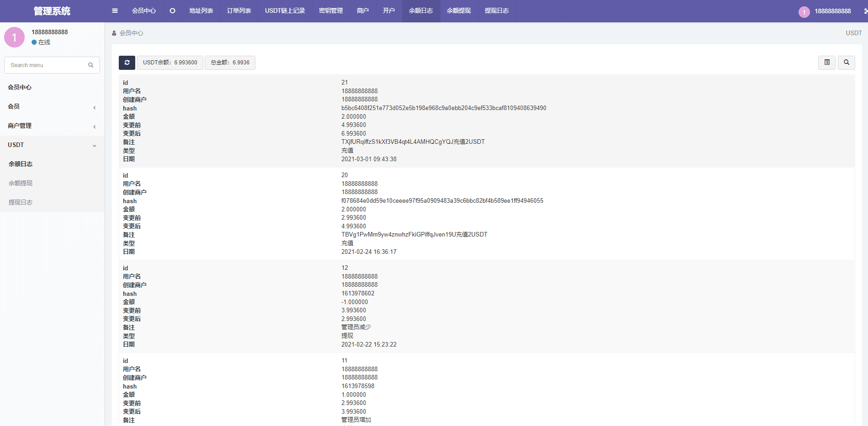This screenshot has height=426, width=868.
Task: Open the table search icon button
Action: 847,63
